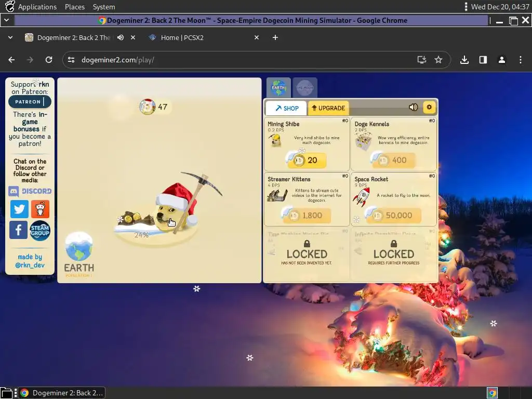Buy Streamer Kittens for 1,800
The width and height of the screenshot is (532, 399).
[307, 215]
